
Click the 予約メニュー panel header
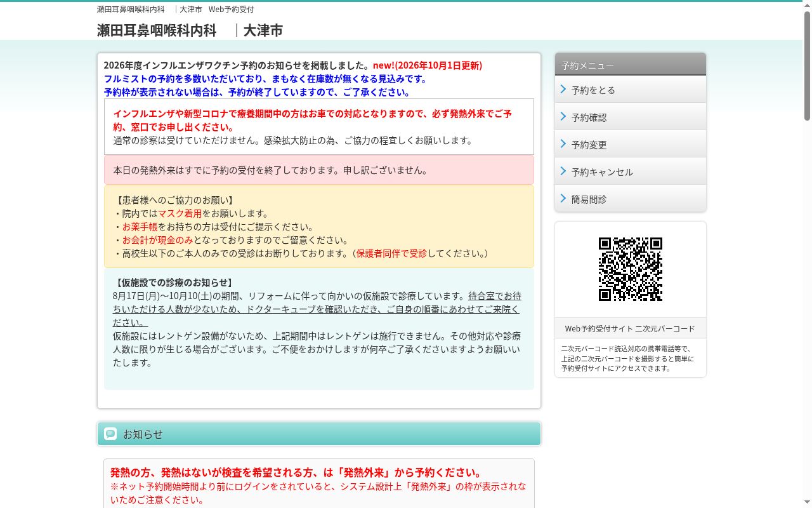[x=631, y=65]
